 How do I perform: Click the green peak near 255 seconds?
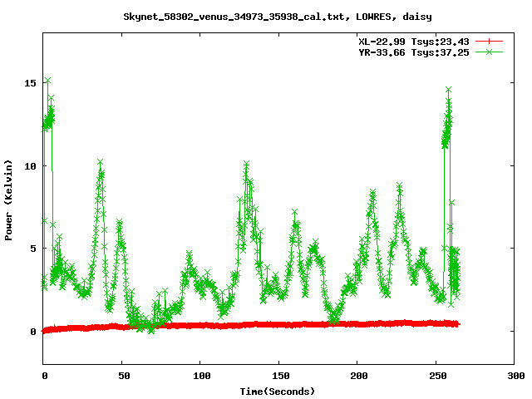[449, 90]
